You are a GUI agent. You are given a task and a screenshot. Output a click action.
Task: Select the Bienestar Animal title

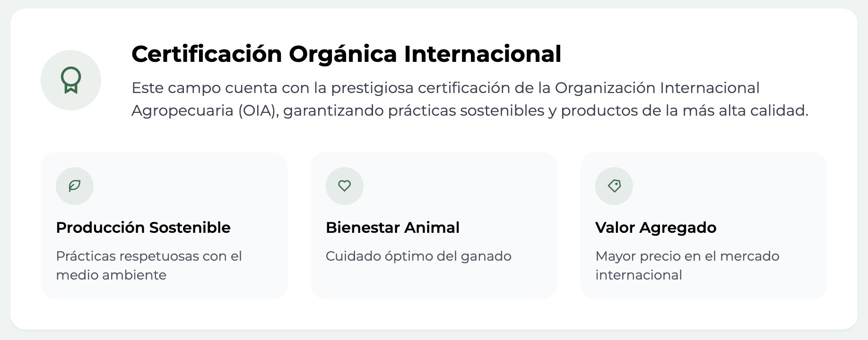[x=392, y=228]
